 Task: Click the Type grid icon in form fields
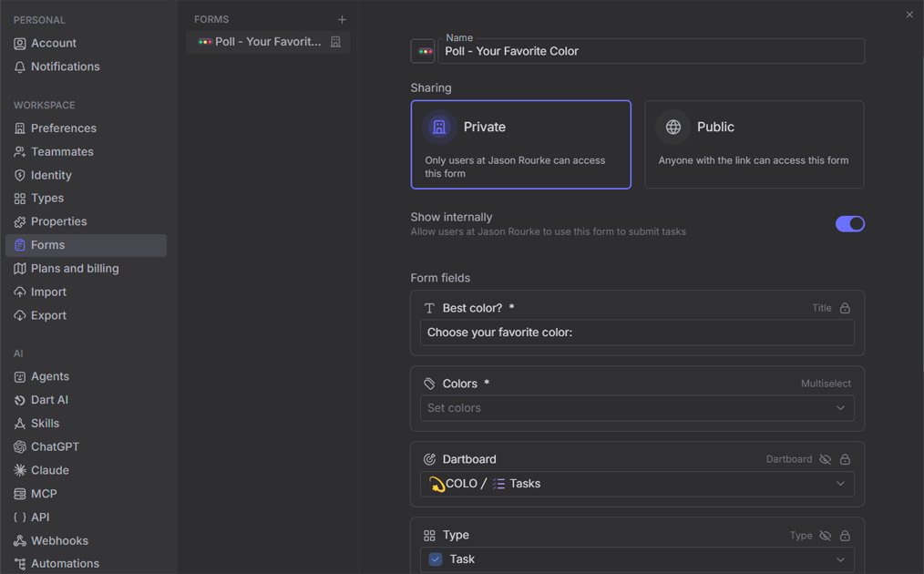pos(429,535)
